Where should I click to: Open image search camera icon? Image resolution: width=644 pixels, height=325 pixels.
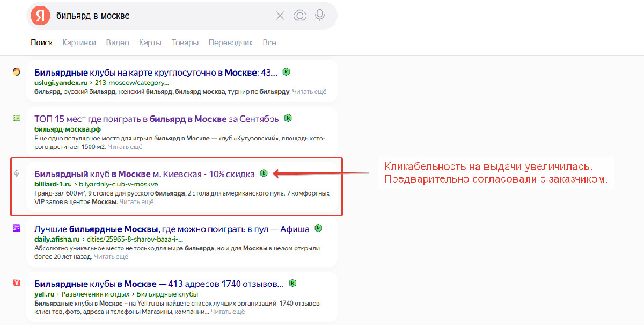click(x=300, y=16)
